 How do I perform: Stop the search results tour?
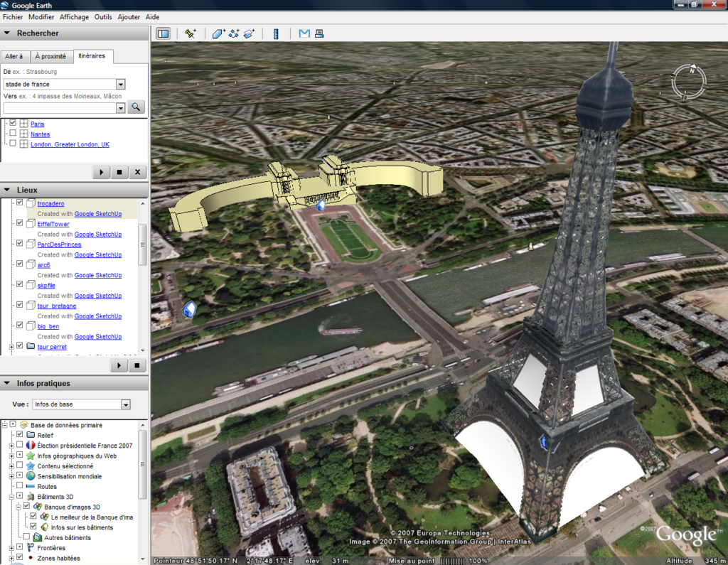pyautogui.click(x=119, y=172)
